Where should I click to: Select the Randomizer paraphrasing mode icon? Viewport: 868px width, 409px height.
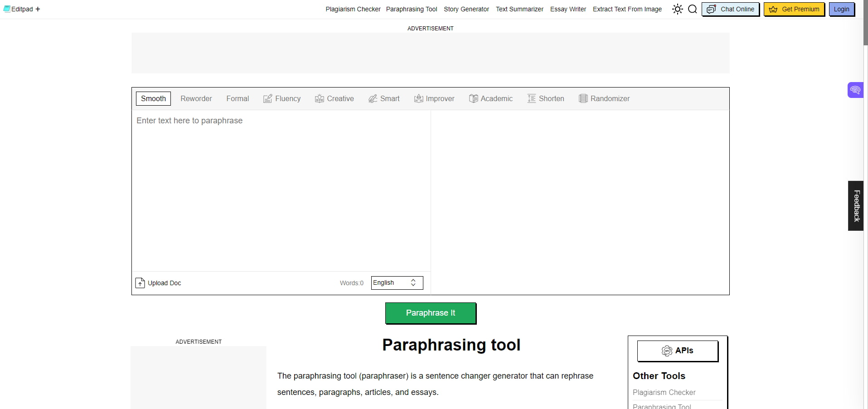pyautogui.click(x=582, y=98)
